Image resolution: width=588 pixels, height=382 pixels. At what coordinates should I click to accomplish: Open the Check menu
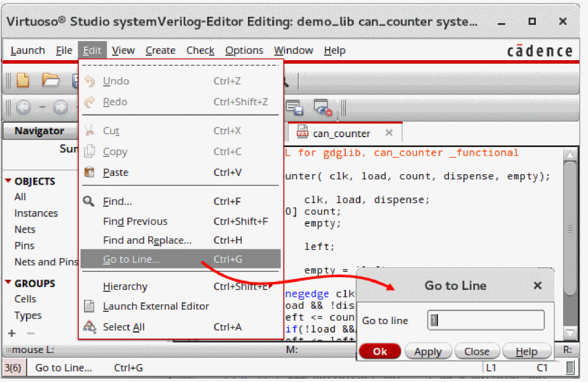200,50
